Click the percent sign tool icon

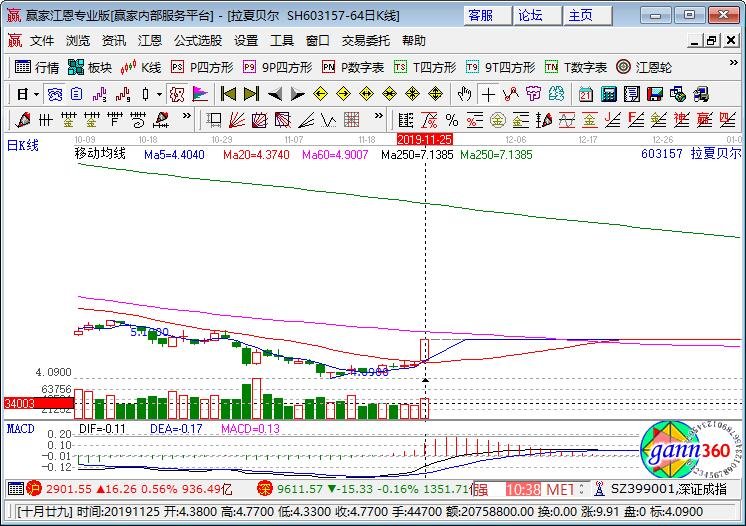452,120
